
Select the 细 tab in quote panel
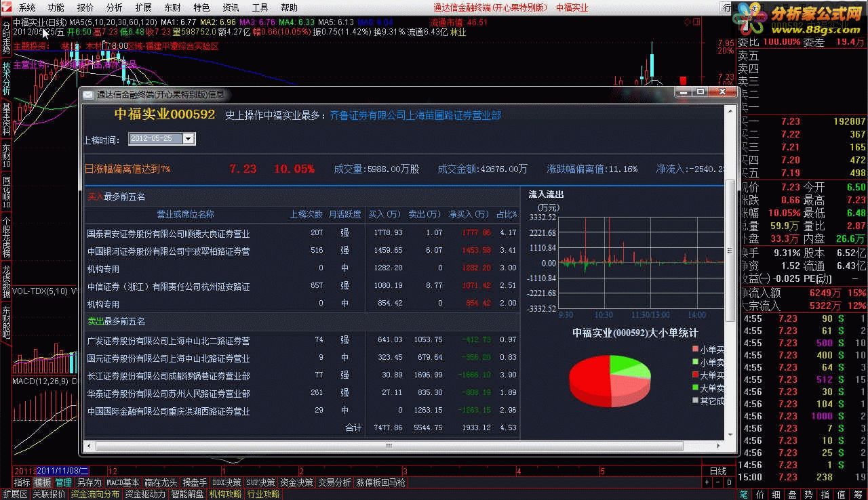coord(776,494)
